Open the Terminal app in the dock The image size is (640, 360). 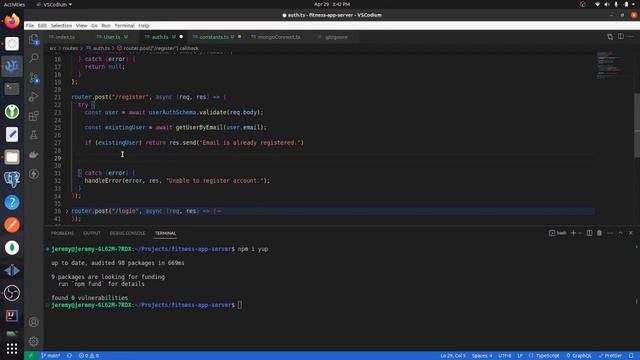pos(12,89)
